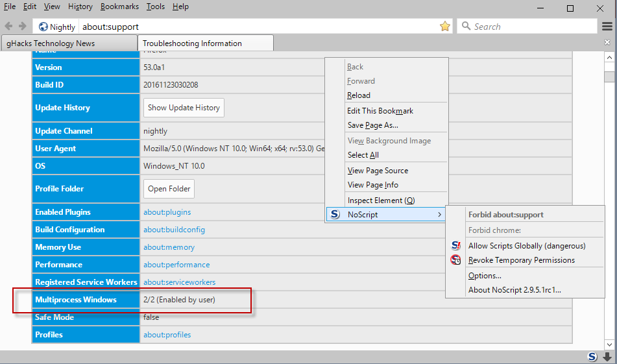Close the tab bar via X icon

pos(607,42)
